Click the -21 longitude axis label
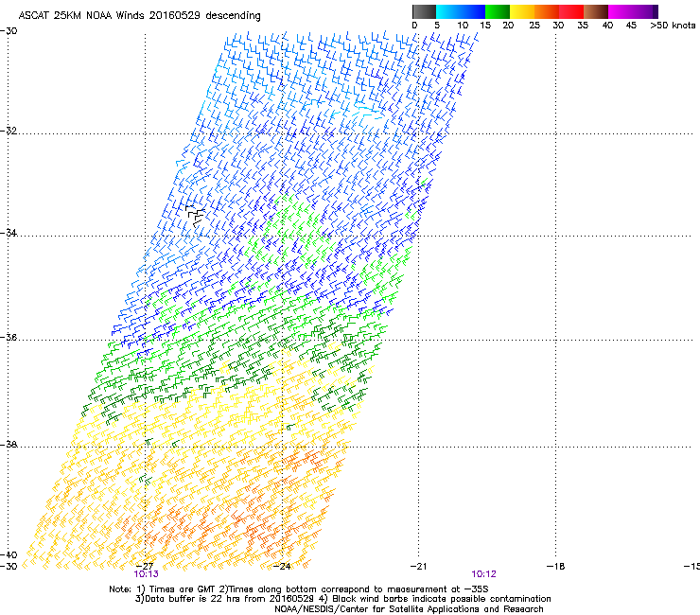700x615 pixels. pos(418,567)
